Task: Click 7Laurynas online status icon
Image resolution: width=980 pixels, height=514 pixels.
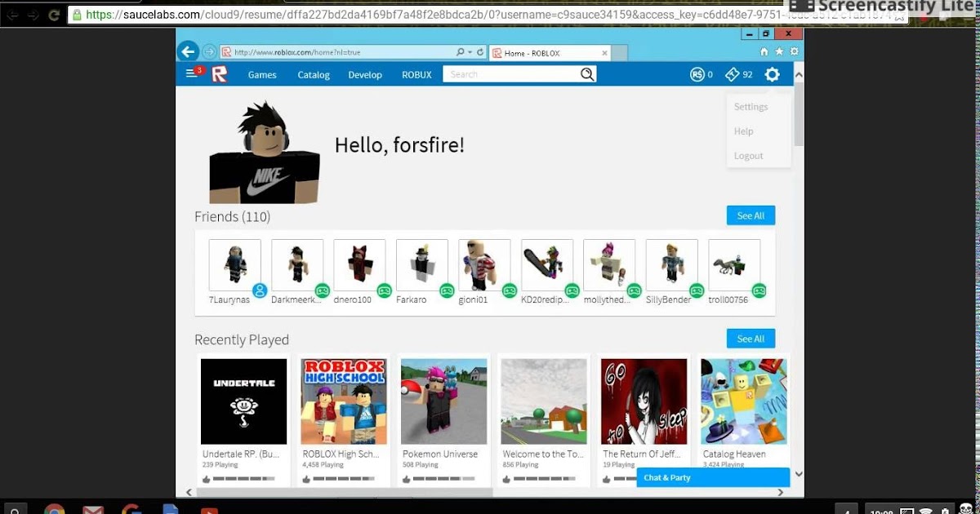Action: coord(260,290)
